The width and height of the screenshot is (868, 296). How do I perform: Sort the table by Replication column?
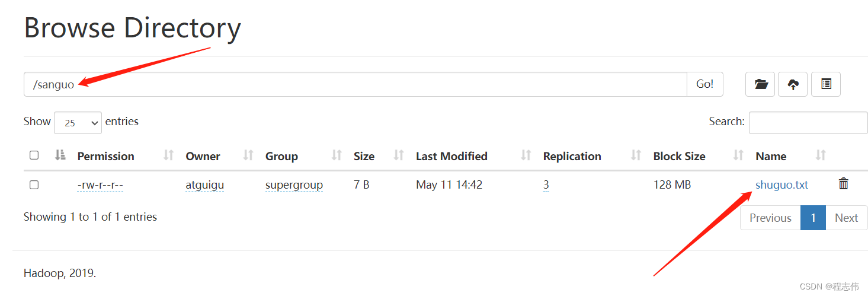572,156
